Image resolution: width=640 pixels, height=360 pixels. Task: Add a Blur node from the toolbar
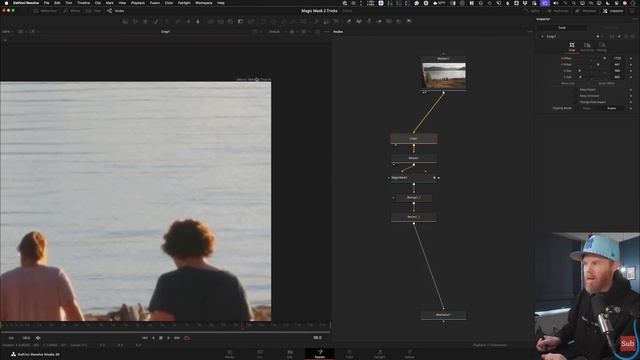[198, 21]
